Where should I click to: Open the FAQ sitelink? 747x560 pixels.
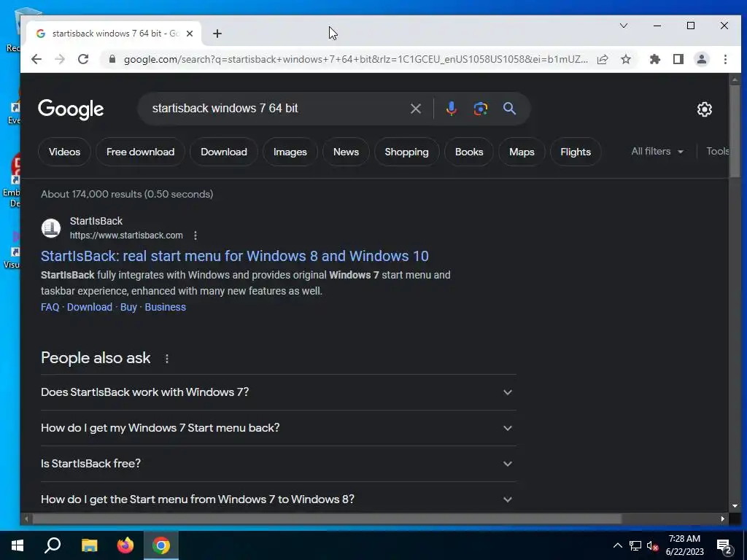[x=50, y=307]
